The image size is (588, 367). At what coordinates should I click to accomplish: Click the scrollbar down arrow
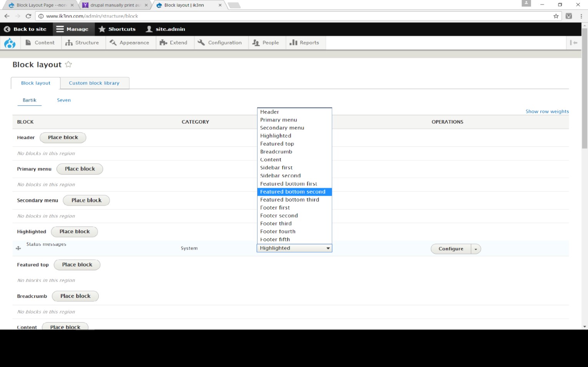point(585,327)
